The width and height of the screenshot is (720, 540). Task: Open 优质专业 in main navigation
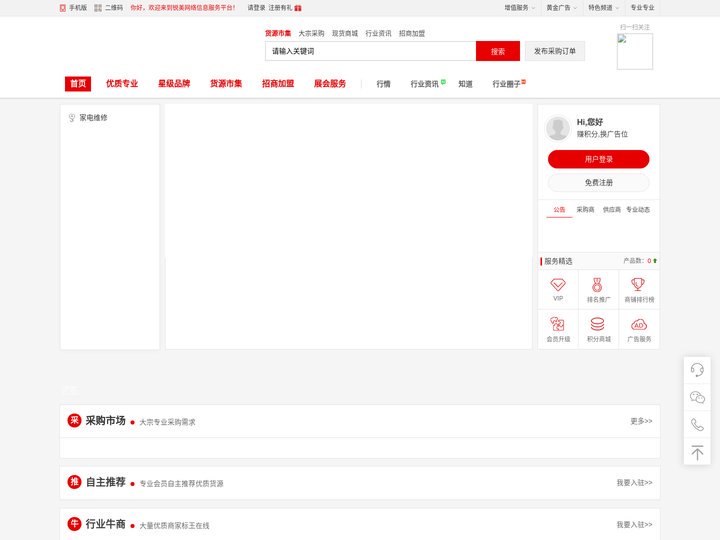122,84
